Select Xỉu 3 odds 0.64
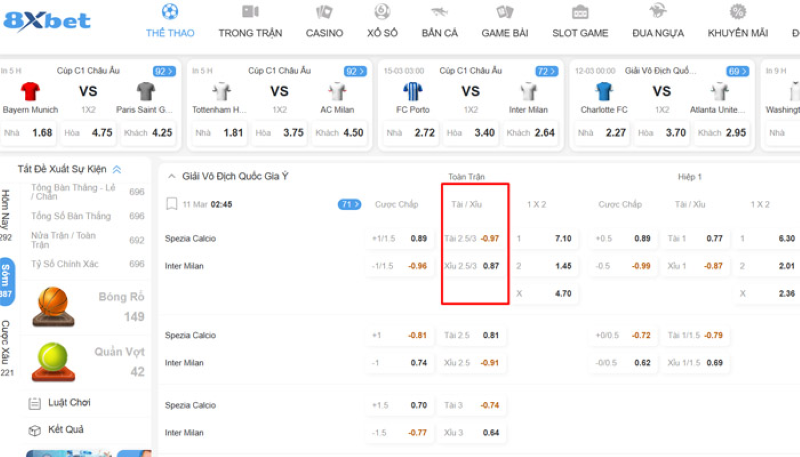The width and height of the screenshot is (800, 457). coord(472,433)
